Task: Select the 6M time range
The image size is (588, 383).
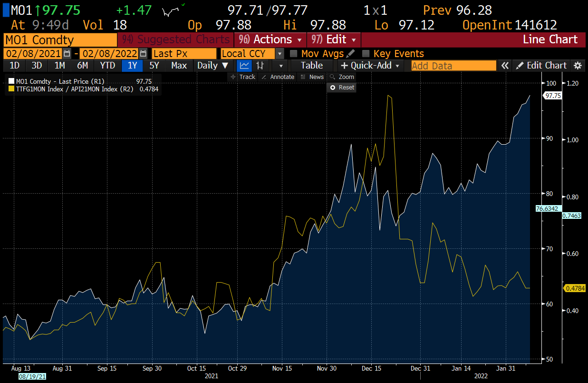Action: pos(82,66)
